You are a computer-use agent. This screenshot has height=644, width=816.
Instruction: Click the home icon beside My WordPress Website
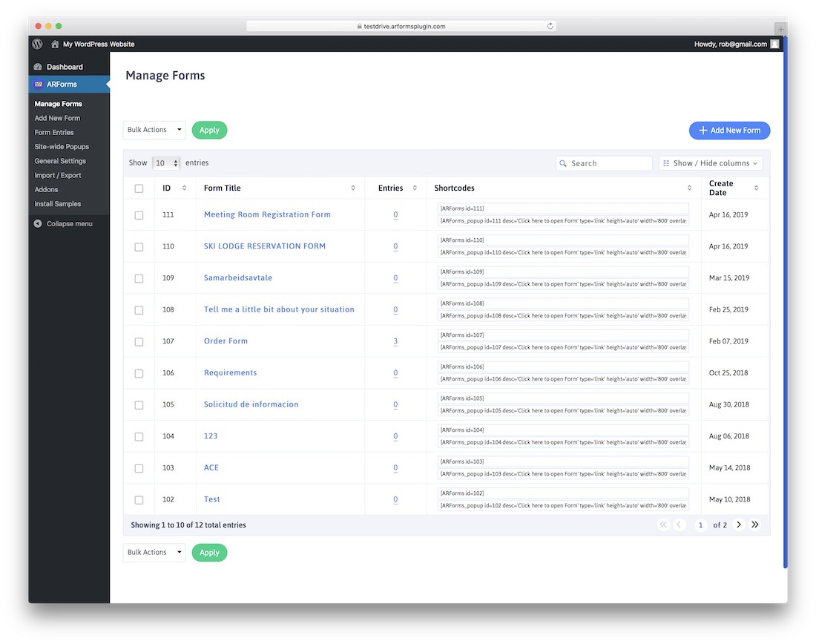click(x=55, y=45)
